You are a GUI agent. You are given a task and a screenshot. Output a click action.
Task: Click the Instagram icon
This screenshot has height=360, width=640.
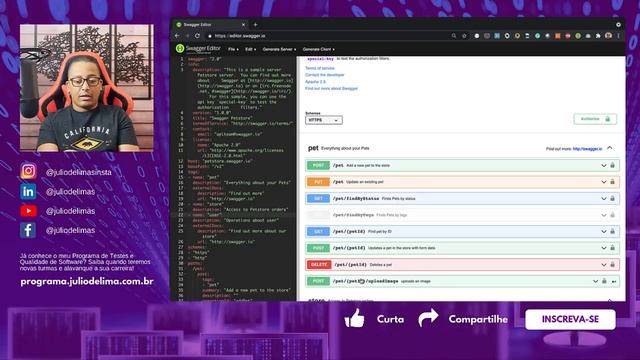28,171
